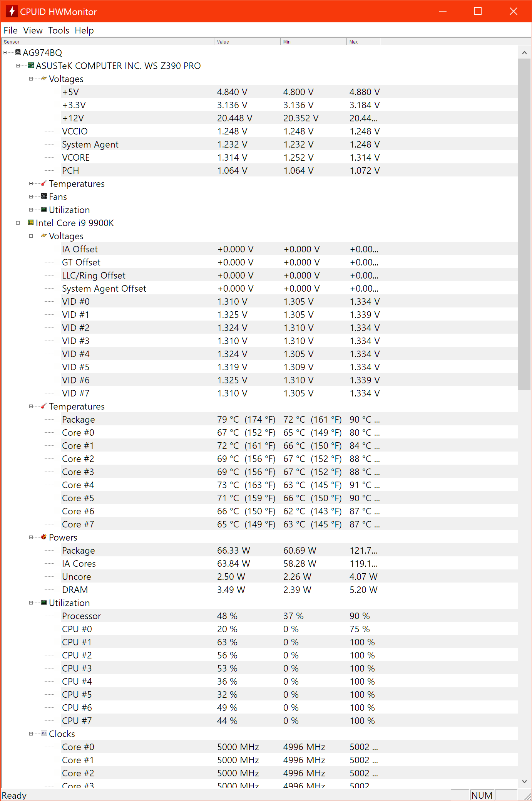Collapse the CPU Temperatures section
Image resolution: width=532 pixels, height=801 pixels.
pos(31,406)
